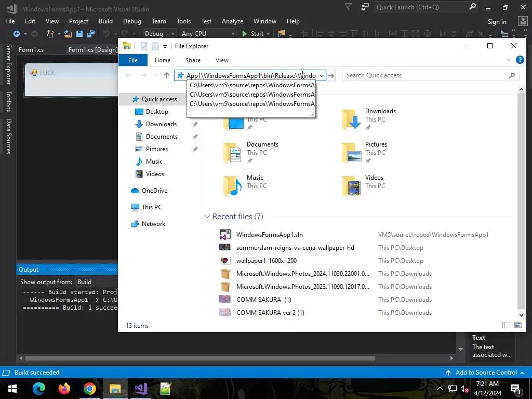Viewport: 532px width, 399px height.
Task: Open Google Chrome from the taskbar
Action: [x=89, y=389]
